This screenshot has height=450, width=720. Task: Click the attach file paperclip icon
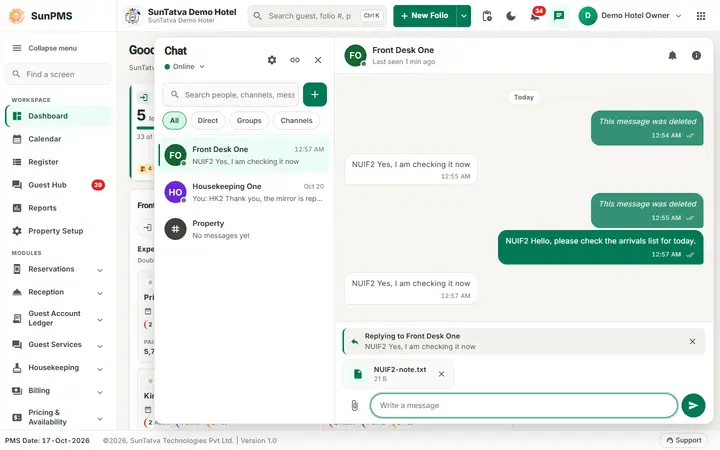tap(354, 405)
